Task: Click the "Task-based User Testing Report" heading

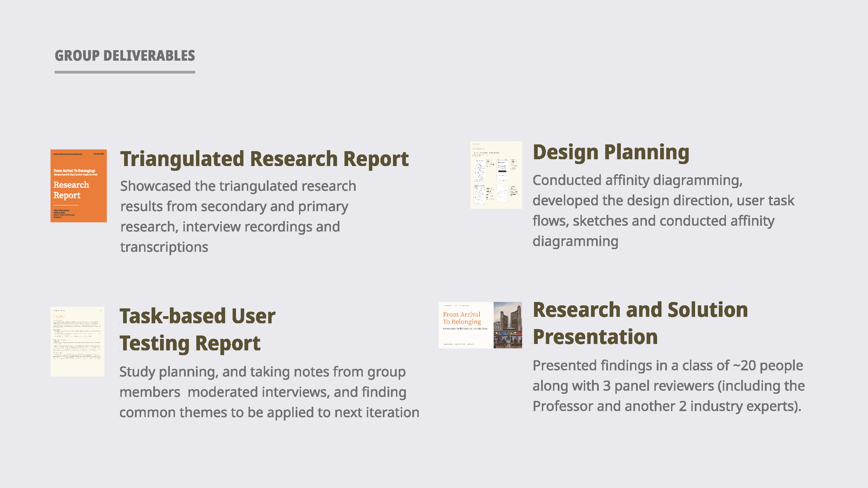Action: 197,329
